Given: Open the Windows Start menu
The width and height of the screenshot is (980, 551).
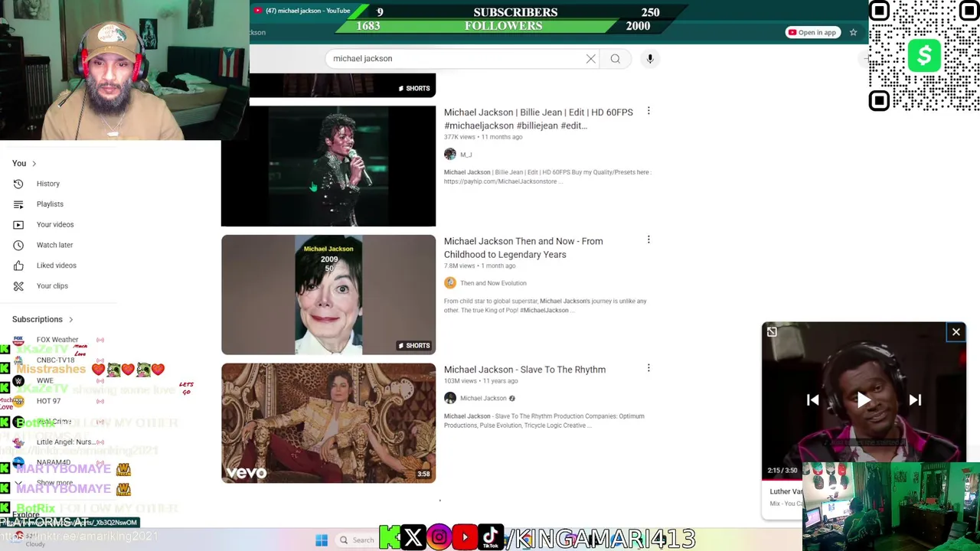Looking at the screenshot, I should pyautogui.click(x=322, y=540).
